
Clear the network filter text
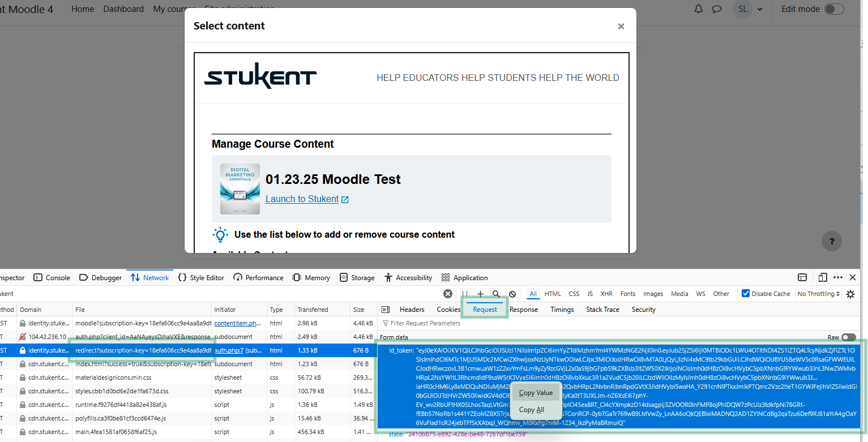pyautogui.click(x=447, y=294)
